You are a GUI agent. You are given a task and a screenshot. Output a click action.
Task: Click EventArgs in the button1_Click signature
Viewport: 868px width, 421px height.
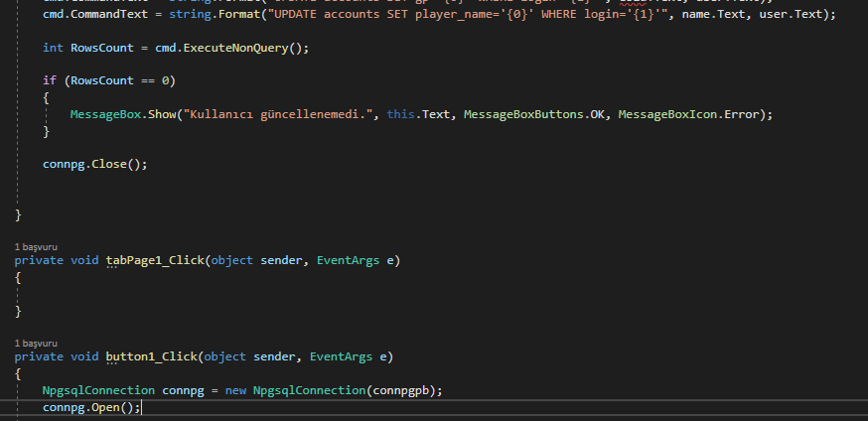click(341, 356)
